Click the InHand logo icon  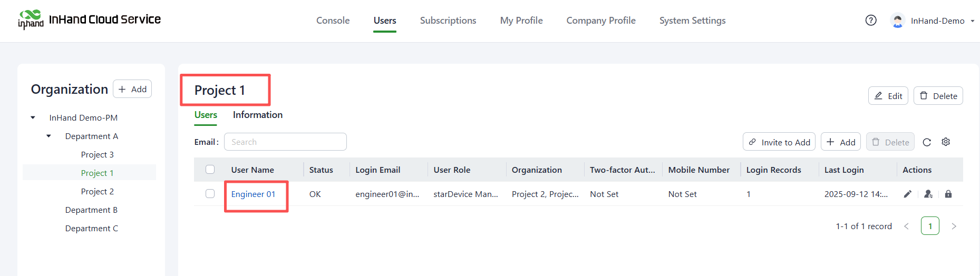pos(31,19)
